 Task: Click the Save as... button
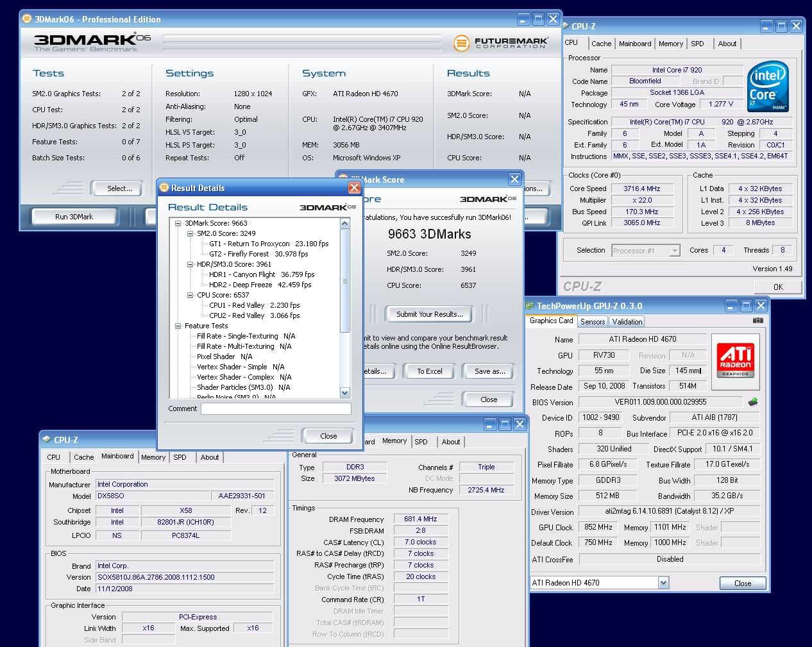point(489,371)
